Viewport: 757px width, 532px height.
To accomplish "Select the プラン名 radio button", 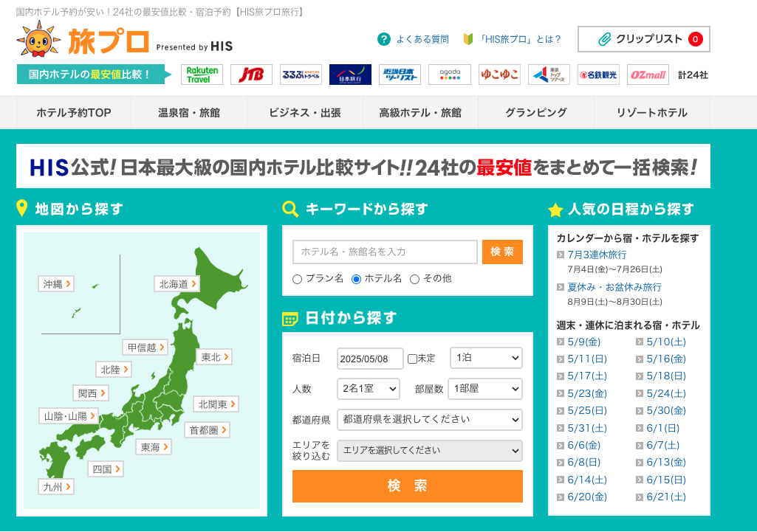I will [x=298, y=279].
